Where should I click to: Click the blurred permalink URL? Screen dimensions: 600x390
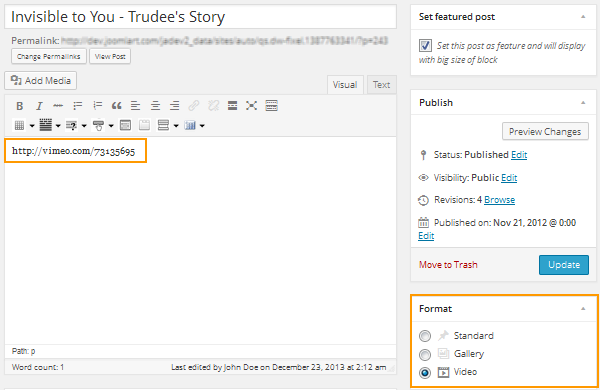tap(225, 41)
